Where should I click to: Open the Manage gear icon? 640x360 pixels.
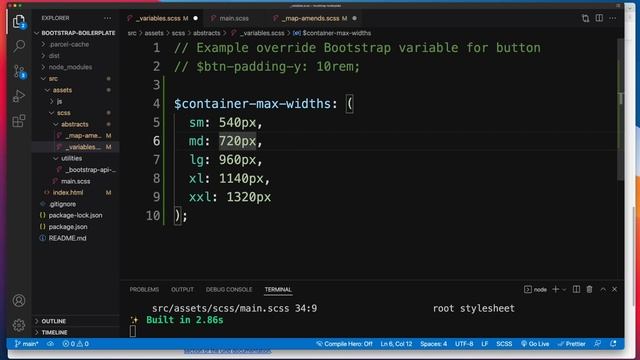(19, 325)
